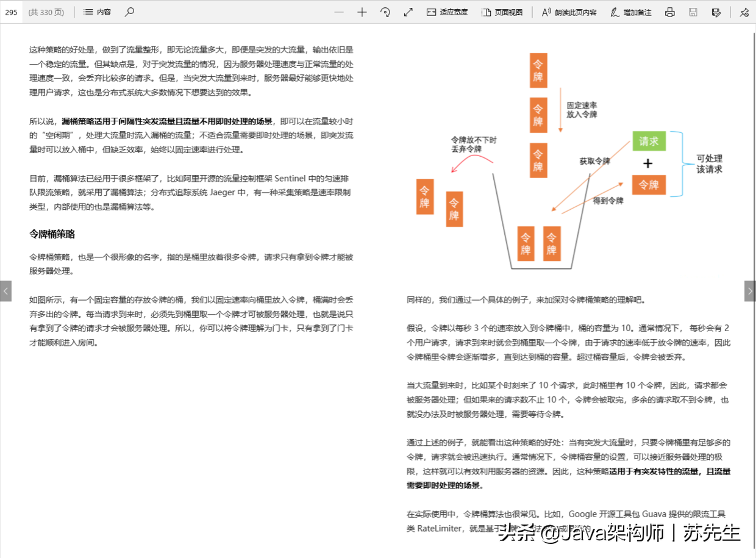This screenshot has height=558, width=756.
Task: Click the word Google in the last paragraph
Action: click(x=583, y=514)
